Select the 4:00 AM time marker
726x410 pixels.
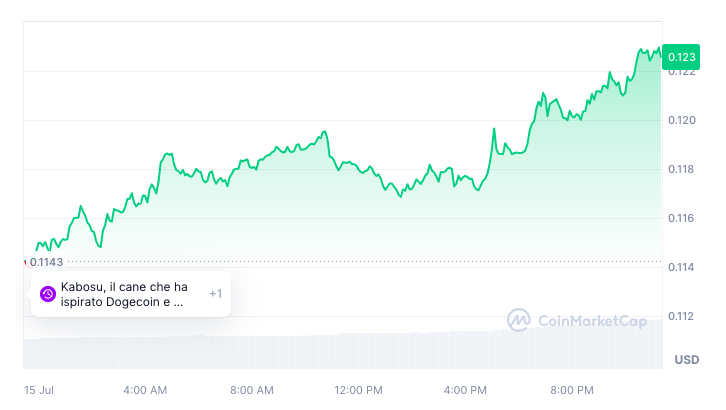pyautogui.click(x=145, y=389)
